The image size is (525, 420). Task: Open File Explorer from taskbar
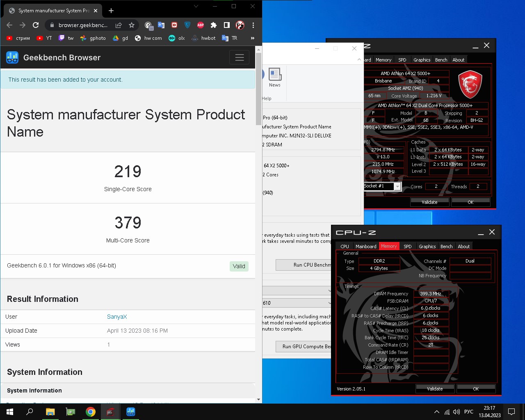(50, 412)
